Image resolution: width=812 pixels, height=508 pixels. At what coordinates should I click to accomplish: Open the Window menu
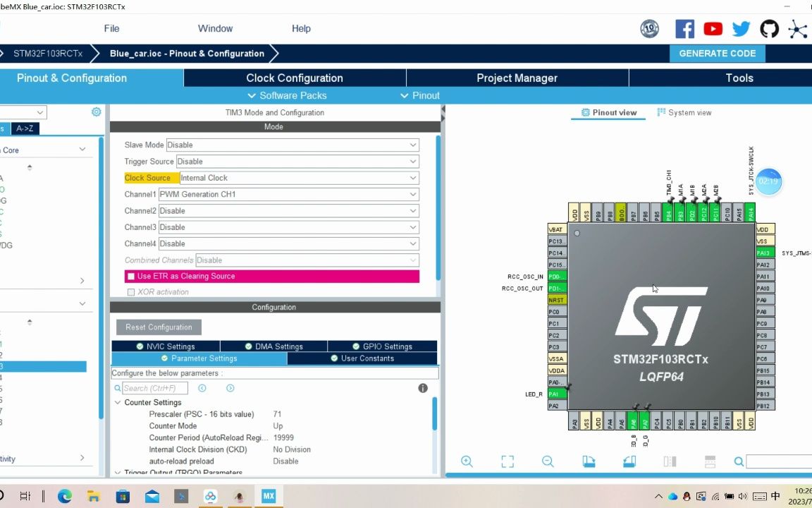(215, 28)
